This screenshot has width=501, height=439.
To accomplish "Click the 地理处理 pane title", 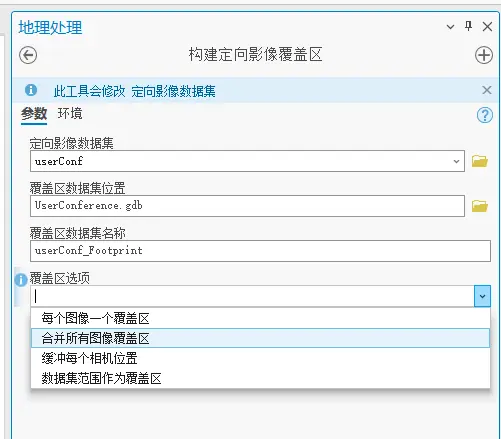I will click(50, 27).
